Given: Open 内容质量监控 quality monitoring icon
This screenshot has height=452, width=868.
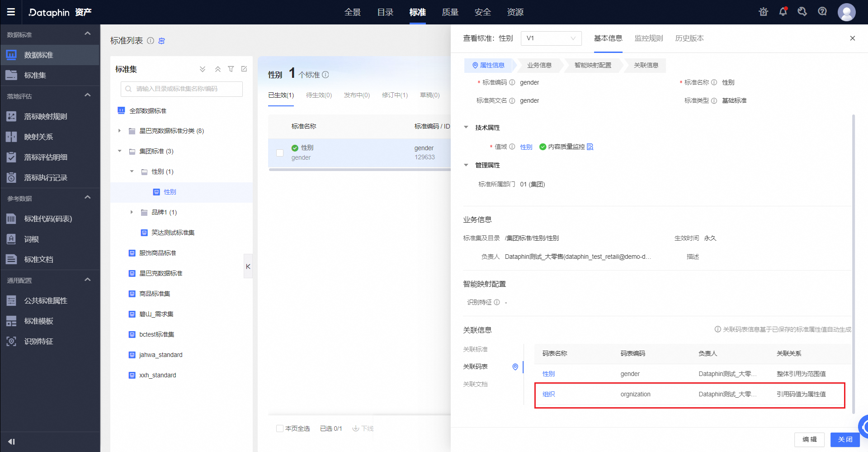Looking at the screenshot, I should click(590, 147).
